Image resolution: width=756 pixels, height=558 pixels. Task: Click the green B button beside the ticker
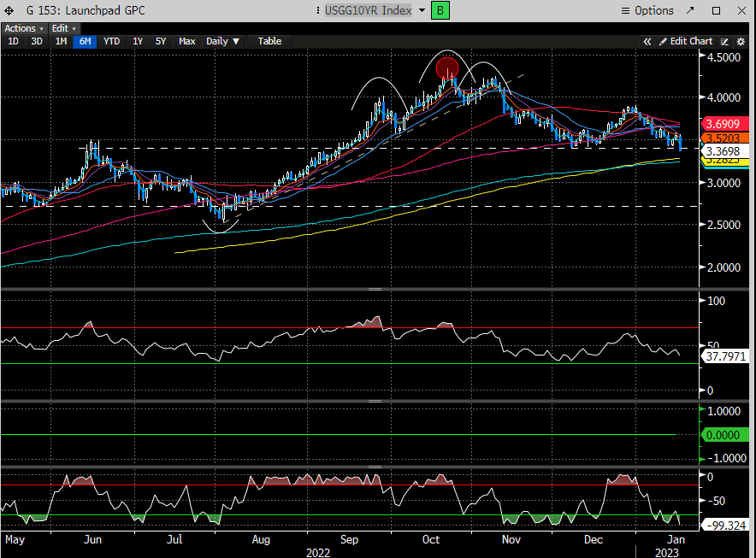click(440, 10)
